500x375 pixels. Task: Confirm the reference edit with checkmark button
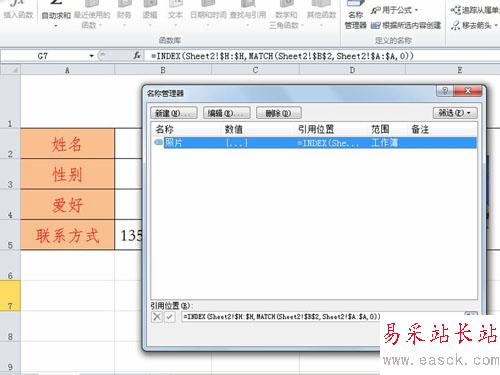tap(170, 316)
